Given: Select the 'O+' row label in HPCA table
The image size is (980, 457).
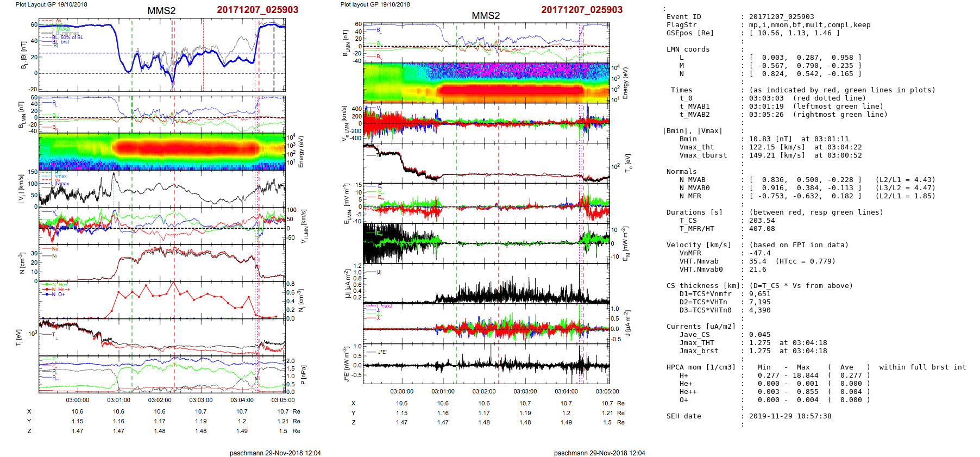Looking at the screenshot, I should click(x=683, y=400).
